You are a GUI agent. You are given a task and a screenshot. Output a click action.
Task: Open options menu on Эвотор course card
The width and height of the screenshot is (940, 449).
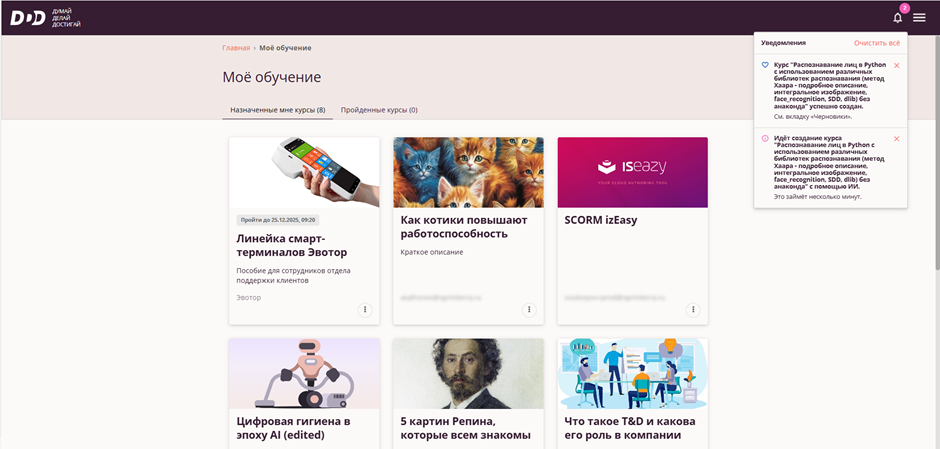(x=365, y=310)
